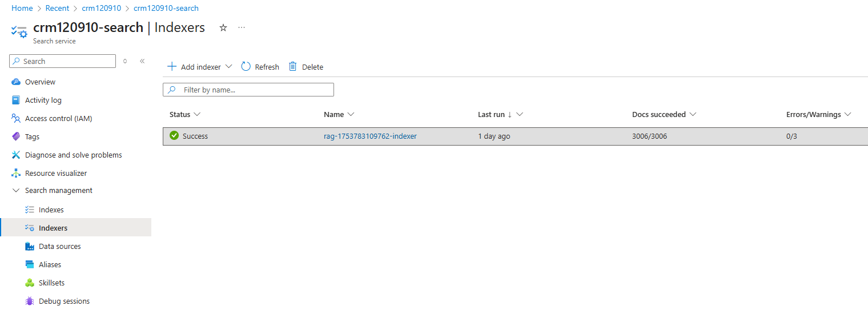Go to Recent breadcrumb

click(57, 8)
